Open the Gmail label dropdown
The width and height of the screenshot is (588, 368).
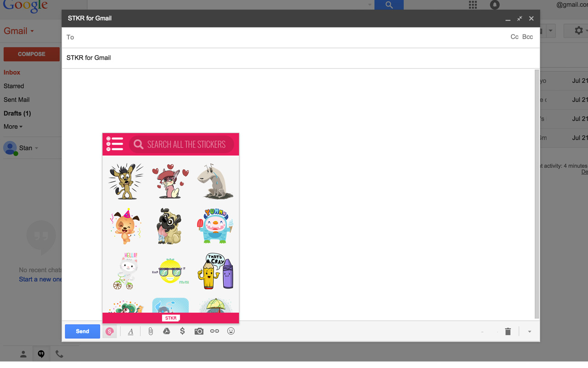(31, 31)
